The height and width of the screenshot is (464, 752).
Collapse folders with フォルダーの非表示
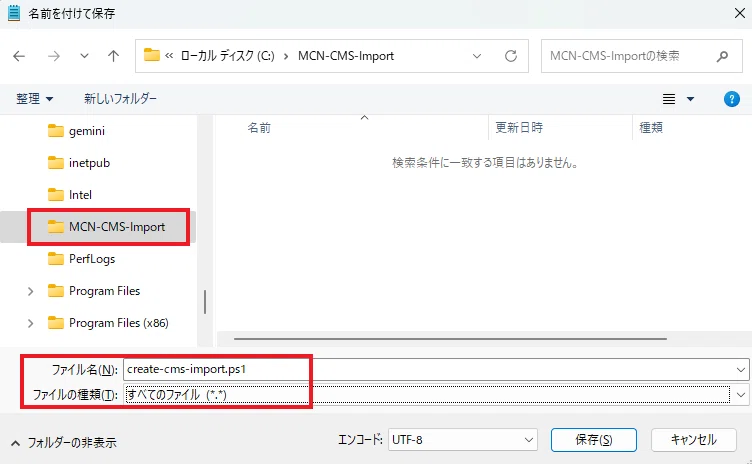pyautogui.click(x=64, y=442)
